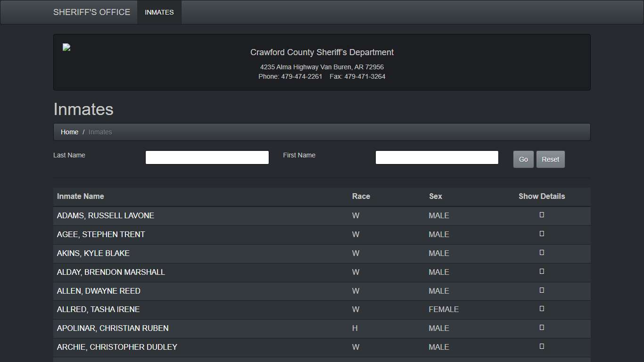Show details icon for ADAMS, RUSSELL LAVONE
The width and height of the screenshot is (644, 362).
542,215
